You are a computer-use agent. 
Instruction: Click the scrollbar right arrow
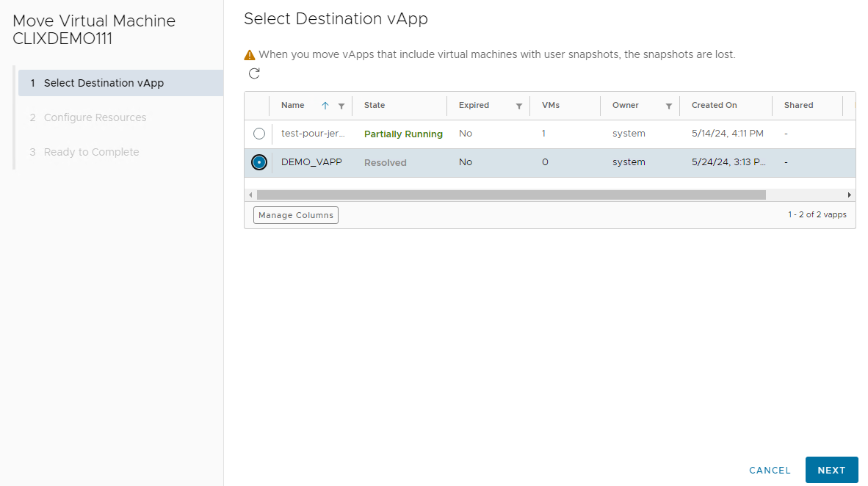pyautogui.click(x=850, y=195)
